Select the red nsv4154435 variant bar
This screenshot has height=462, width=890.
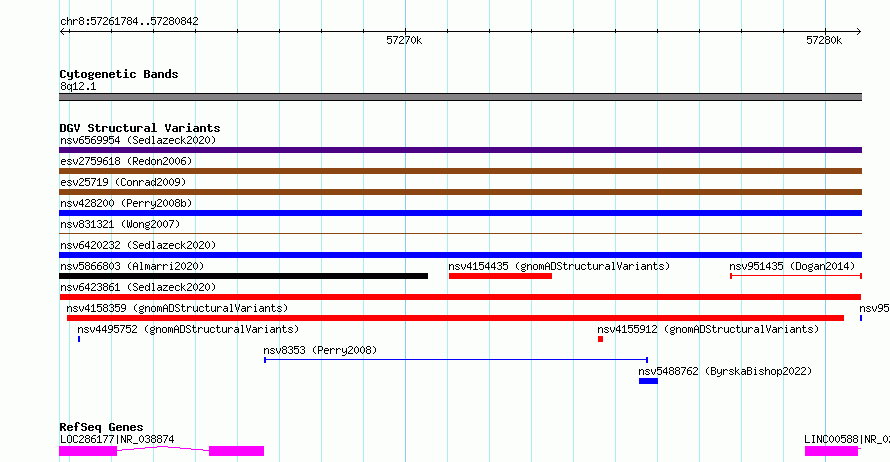pos(500,276)
